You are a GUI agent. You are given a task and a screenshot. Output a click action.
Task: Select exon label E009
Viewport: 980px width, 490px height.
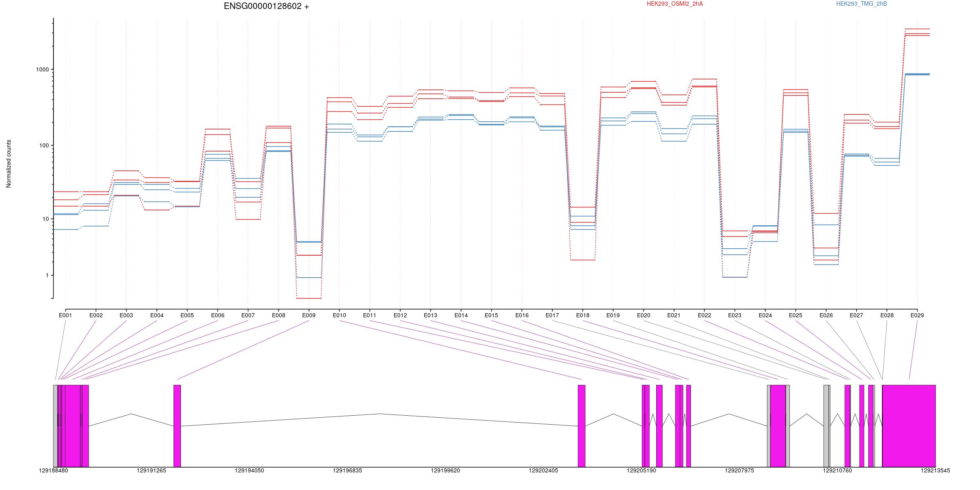[x=309, y=315]
